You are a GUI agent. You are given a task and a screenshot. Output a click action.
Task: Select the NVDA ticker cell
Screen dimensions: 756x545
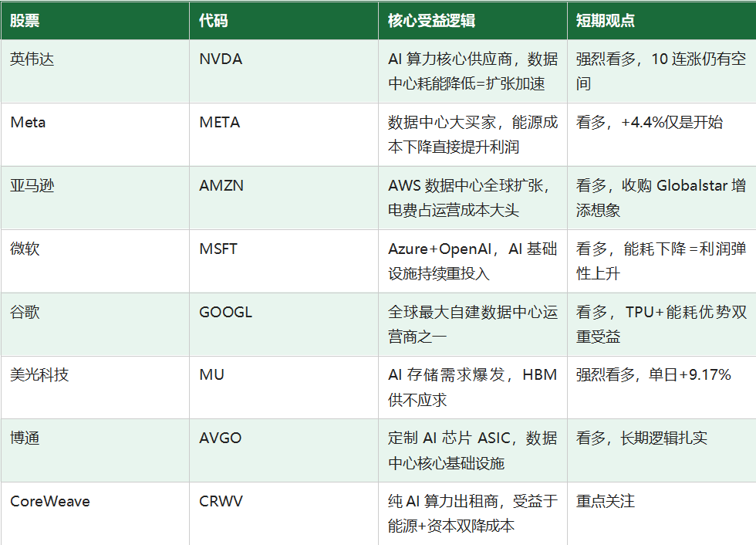point(284,71)
